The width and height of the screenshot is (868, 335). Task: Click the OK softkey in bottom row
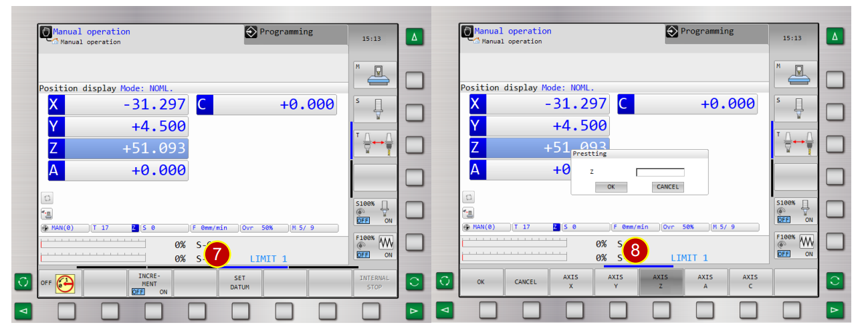(481, 282)
